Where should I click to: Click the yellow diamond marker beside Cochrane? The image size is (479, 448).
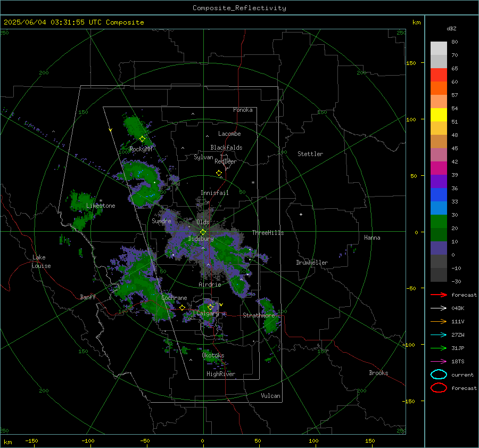point(182,307)
